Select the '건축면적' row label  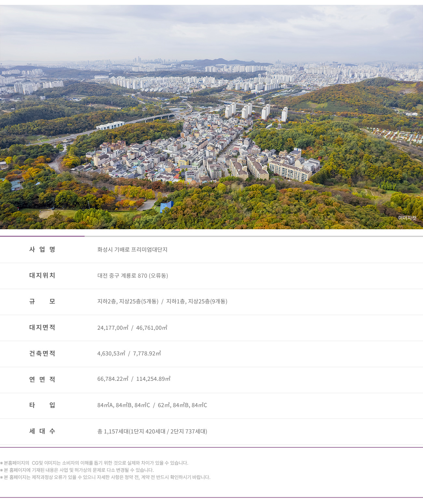[42, 353]
